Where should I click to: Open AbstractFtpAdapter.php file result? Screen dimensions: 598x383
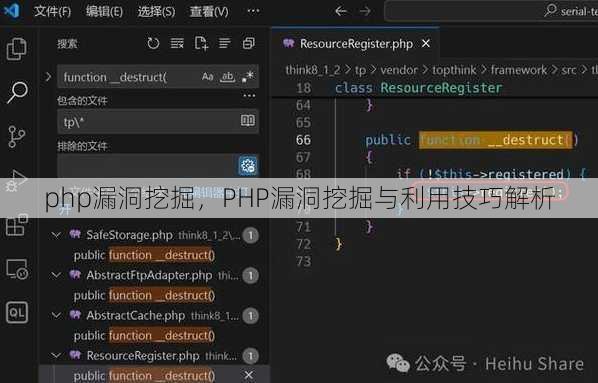(149, 275)
